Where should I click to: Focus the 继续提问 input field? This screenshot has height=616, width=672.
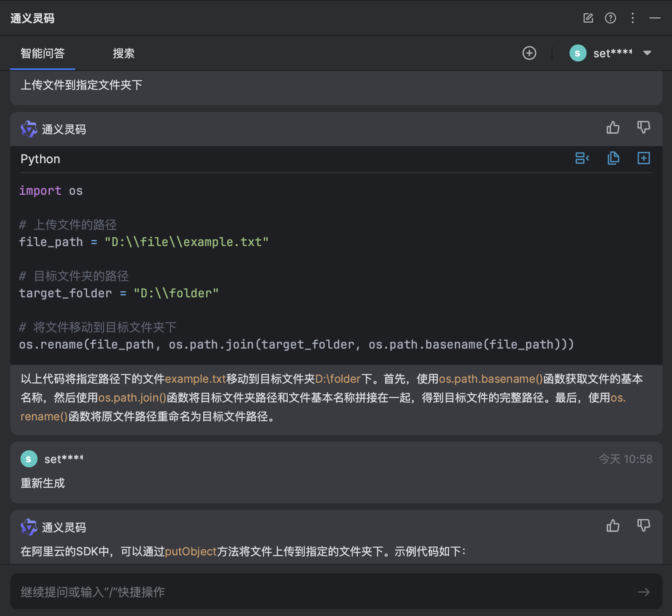336,592
